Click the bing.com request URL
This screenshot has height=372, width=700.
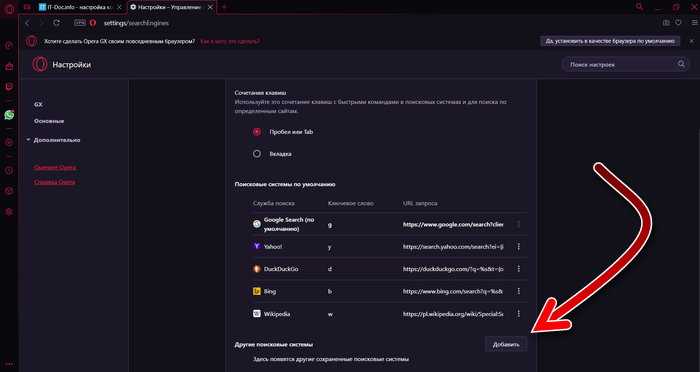pos(453,291)
